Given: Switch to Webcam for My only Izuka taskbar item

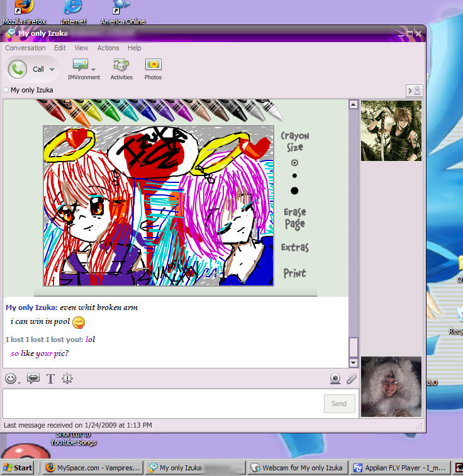Looking at the screenshot, I should point(297,468).
